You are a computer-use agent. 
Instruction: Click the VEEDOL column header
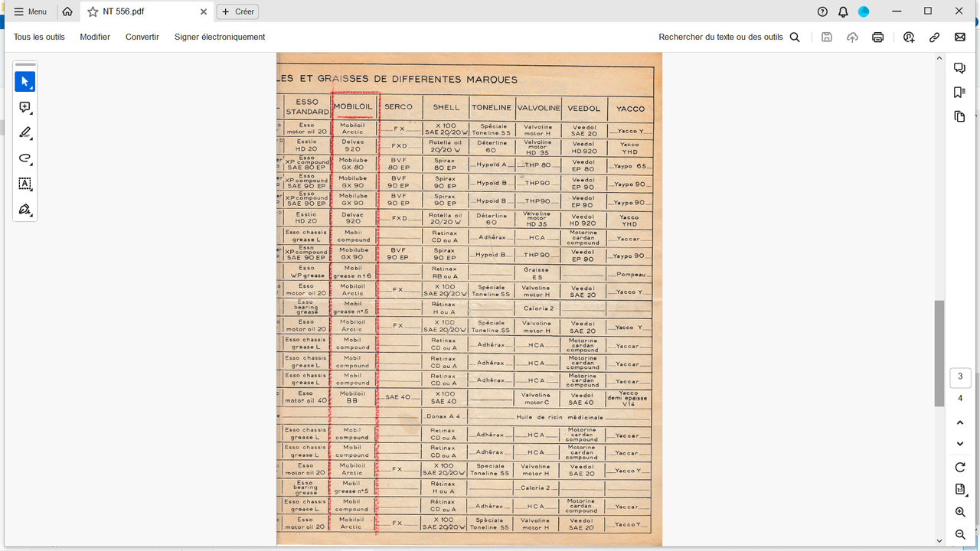coord(584,108)
